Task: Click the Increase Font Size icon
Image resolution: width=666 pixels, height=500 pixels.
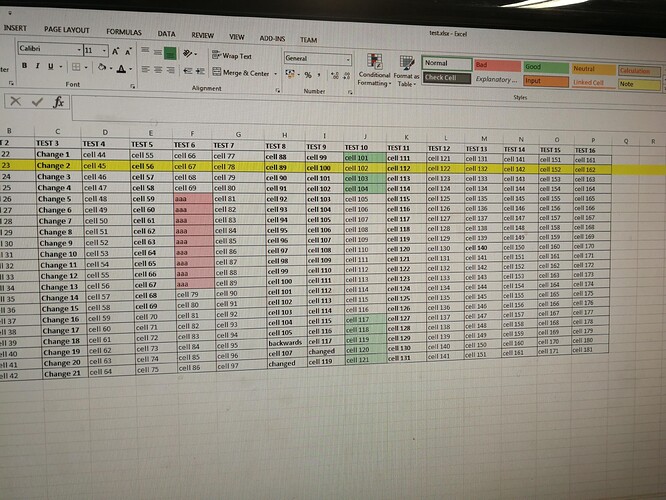Action: (x=117, y=50)
